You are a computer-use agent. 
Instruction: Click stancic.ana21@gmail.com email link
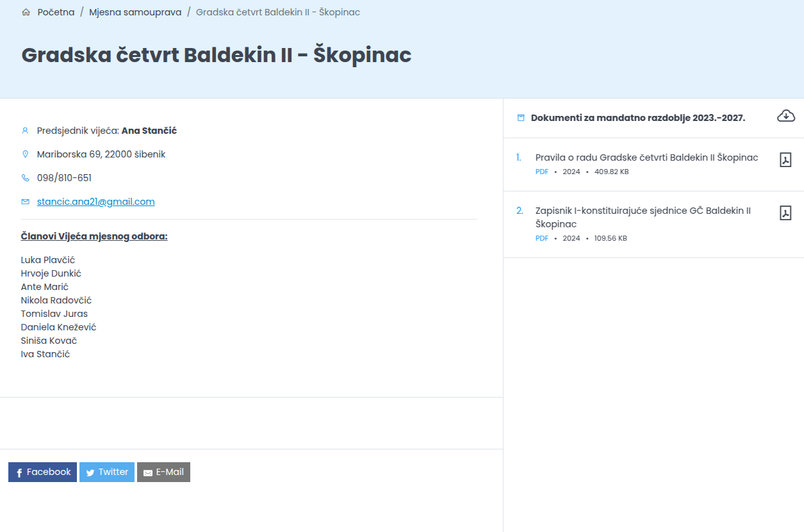96,202
